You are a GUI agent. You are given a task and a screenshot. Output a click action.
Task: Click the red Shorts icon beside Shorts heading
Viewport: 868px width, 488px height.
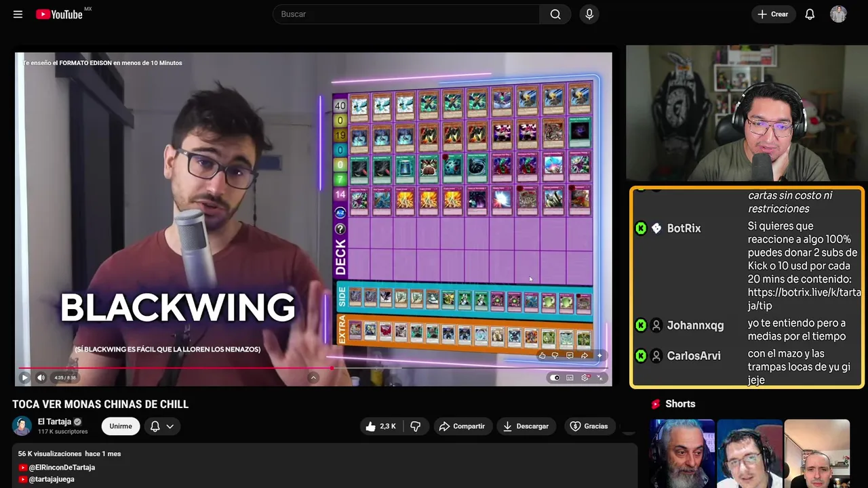[656, 404]
